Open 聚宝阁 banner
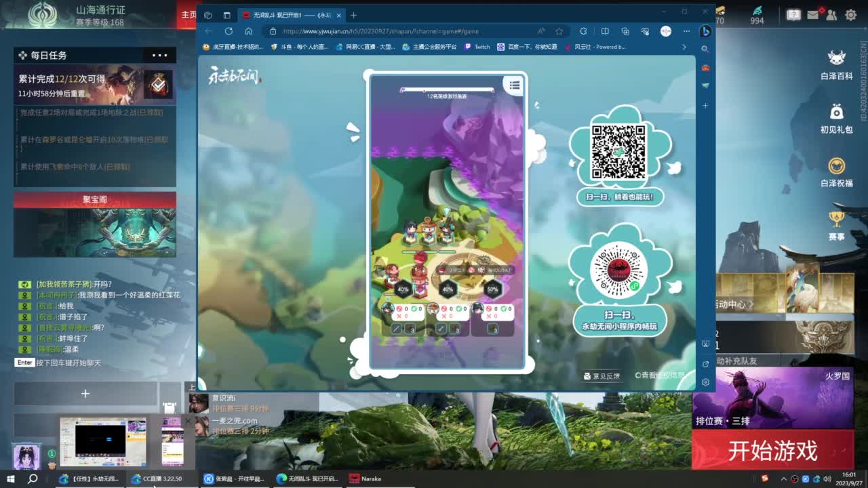868x488 pixels. click(95, 225)
